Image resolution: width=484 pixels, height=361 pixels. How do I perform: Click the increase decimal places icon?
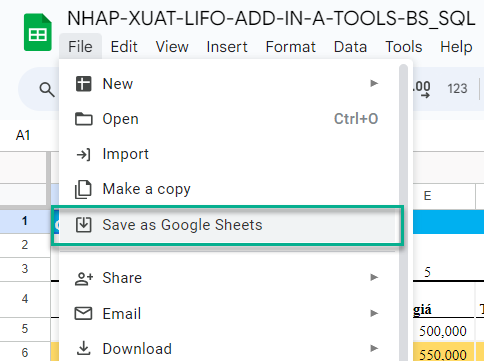click(x=422, y=89)
